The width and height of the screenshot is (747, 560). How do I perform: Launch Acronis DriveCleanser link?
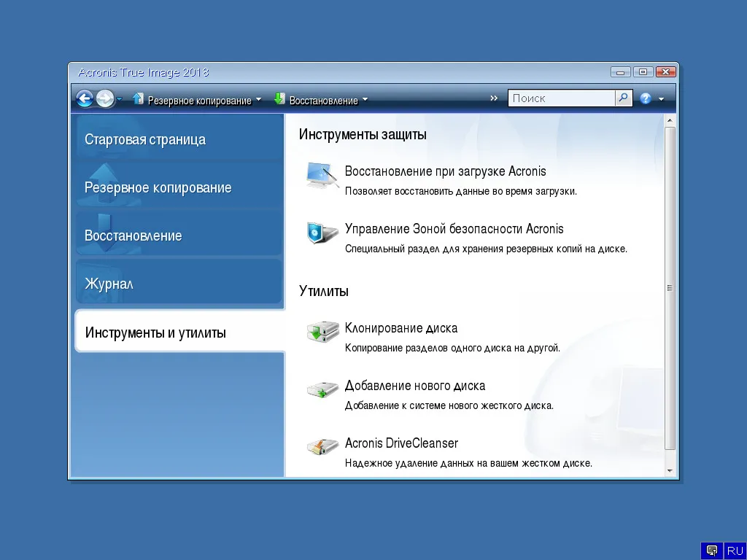(401, 443)
